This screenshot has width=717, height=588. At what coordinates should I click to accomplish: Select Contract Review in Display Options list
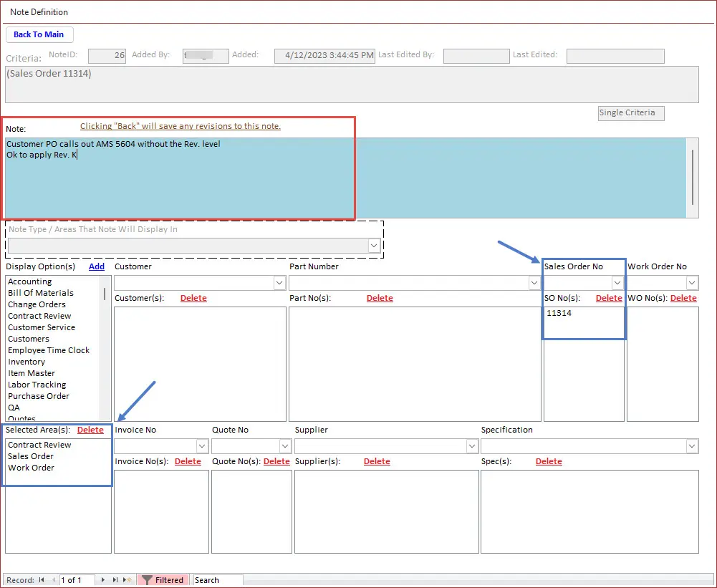click(x=39, y=316)
